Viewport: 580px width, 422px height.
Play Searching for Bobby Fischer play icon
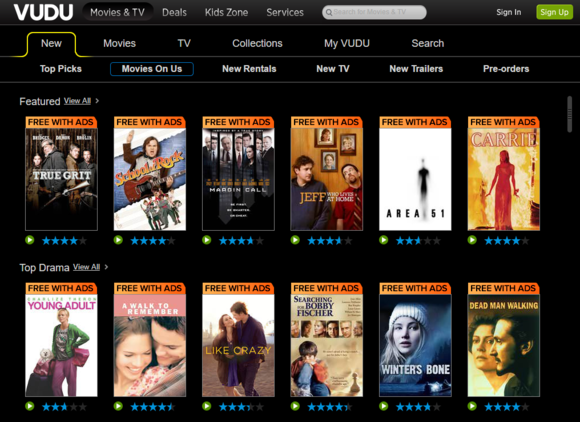(295, 406)
